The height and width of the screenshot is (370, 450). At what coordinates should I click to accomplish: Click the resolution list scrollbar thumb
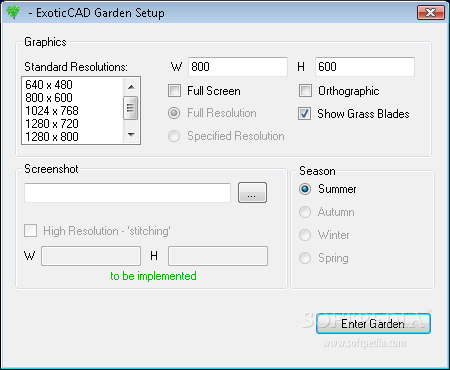(130, 108)
